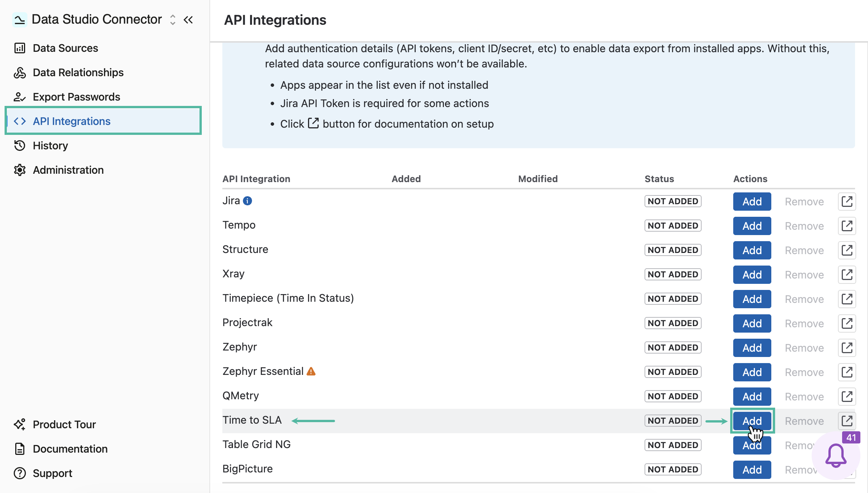Click Remove in the Projectrak row

tap(804, 323)
